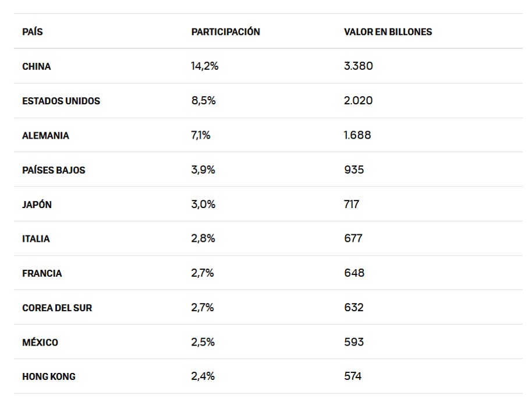This screenshot has width=532, height=398.
Task: Click China's 14,2% participation value
Action: [204, 66]
